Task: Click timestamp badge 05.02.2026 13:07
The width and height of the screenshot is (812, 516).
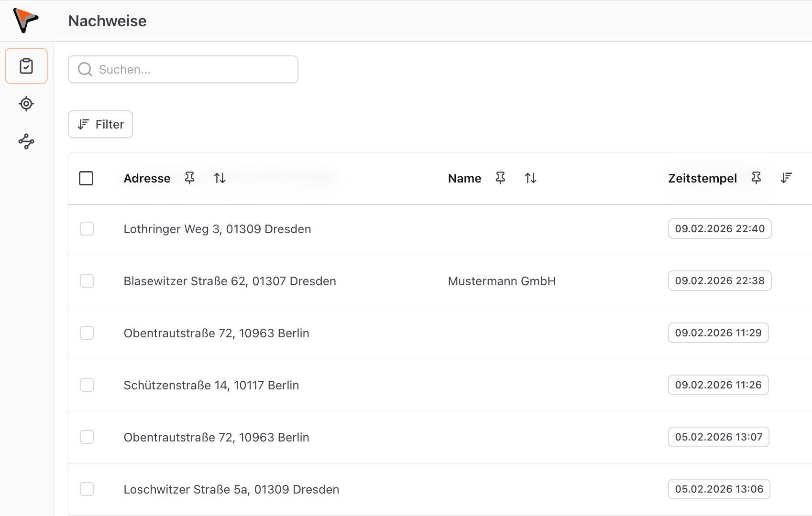Action: coord(718,437)
